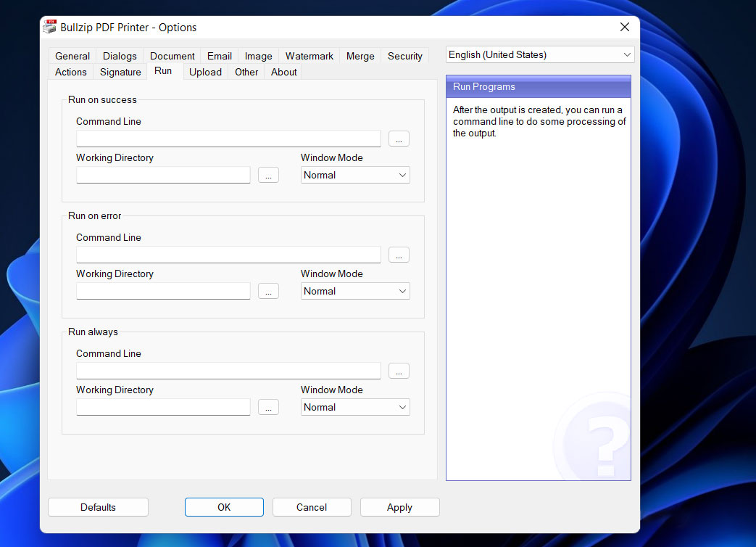Browse for Run on error working directory
Screen dimensions: 756x547
pos(268,291)
